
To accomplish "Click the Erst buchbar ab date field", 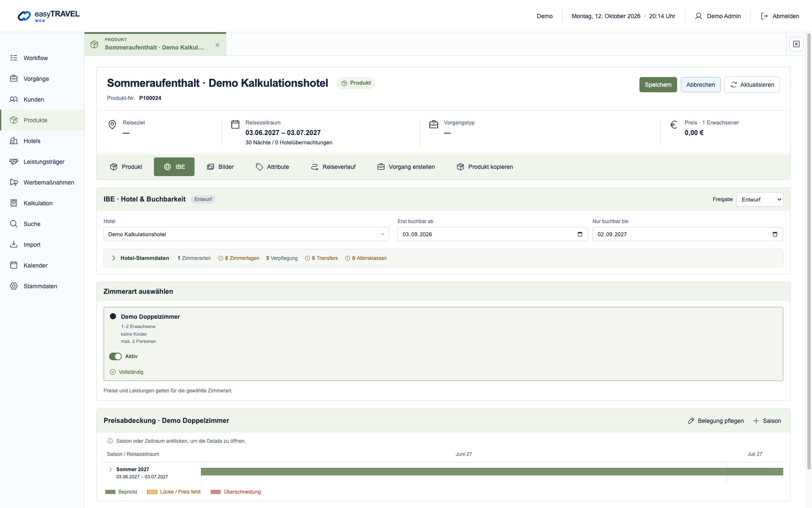I will (x=493, y=234).
